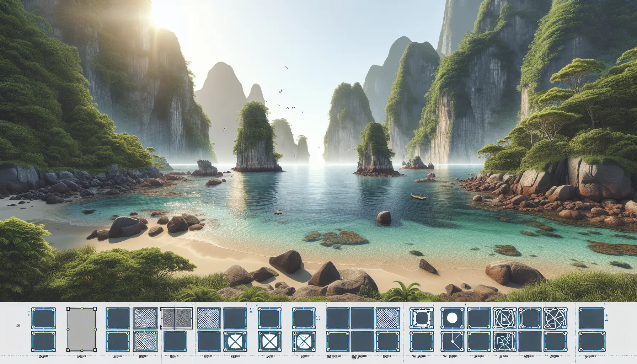
Task: Click the dark rounded-square white frame tile
Action: coord(421,318)
